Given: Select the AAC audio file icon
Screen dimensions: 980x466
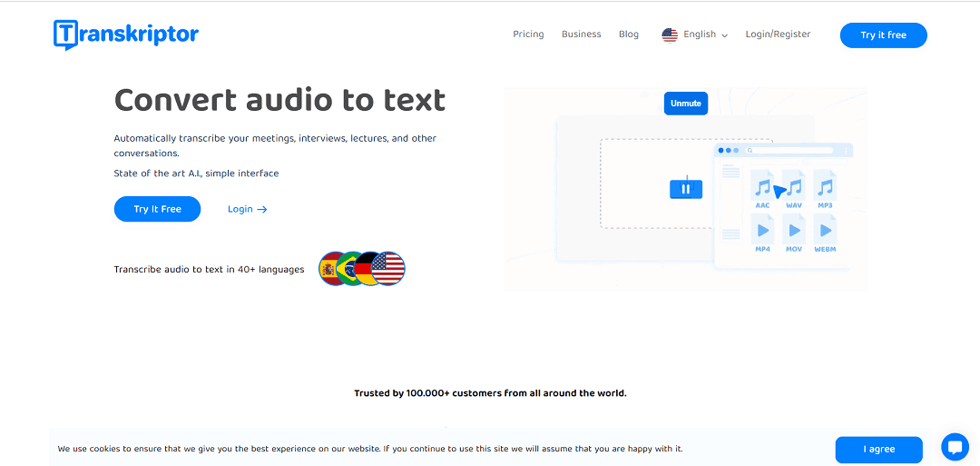Looking at the screenshot, I should pyautogui.click(x=762, y=190).
